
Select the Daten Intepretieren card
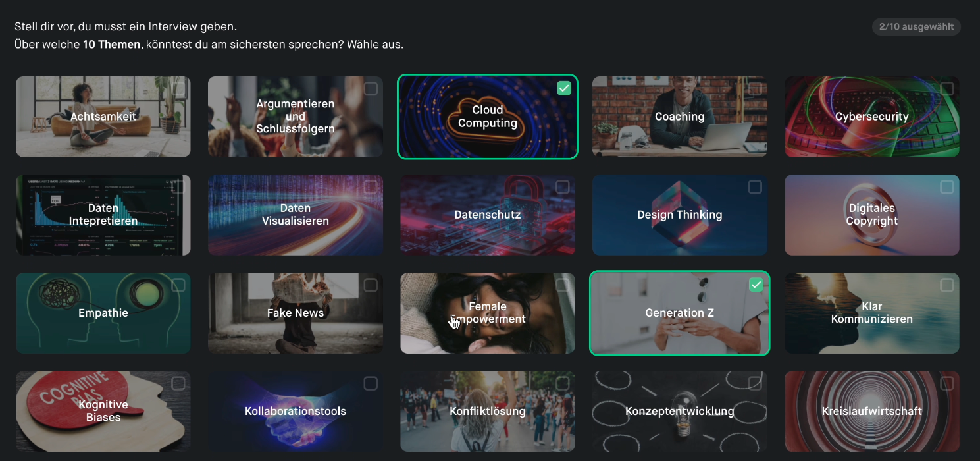(x=103, y=215)
